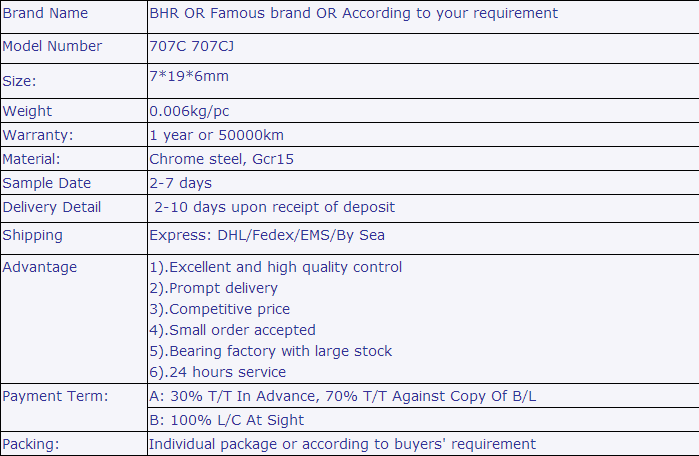Click the 2-7 days sample date value

pos(180,183)
